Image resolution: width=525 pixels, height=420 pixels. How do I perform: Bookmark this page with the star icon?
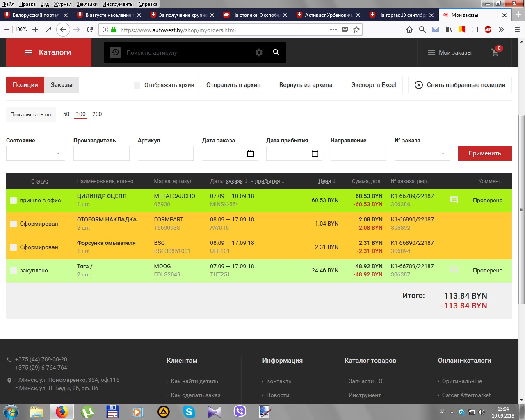356,30
